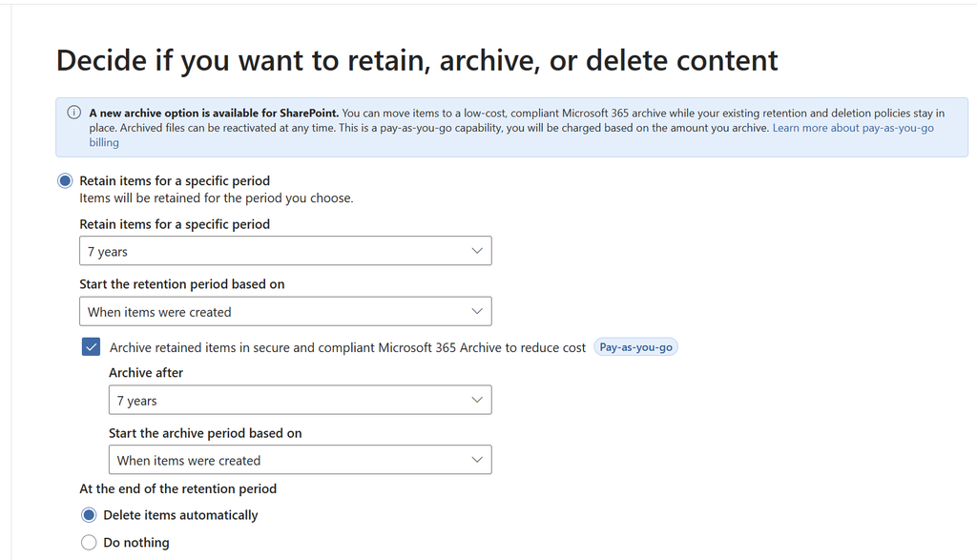Open the '7 years' retention period dropdown
This screenshot has width=977, height=560.
285,251
